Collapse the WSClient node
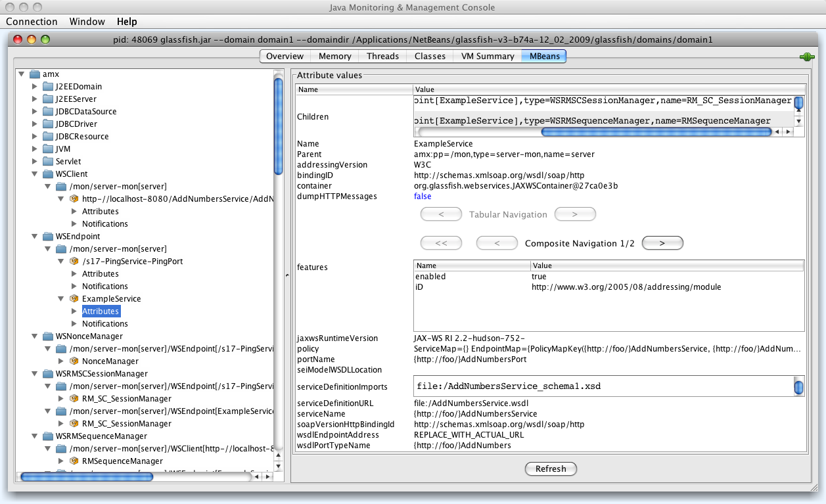Screen dimensions: 826x504 pos(35,174)
